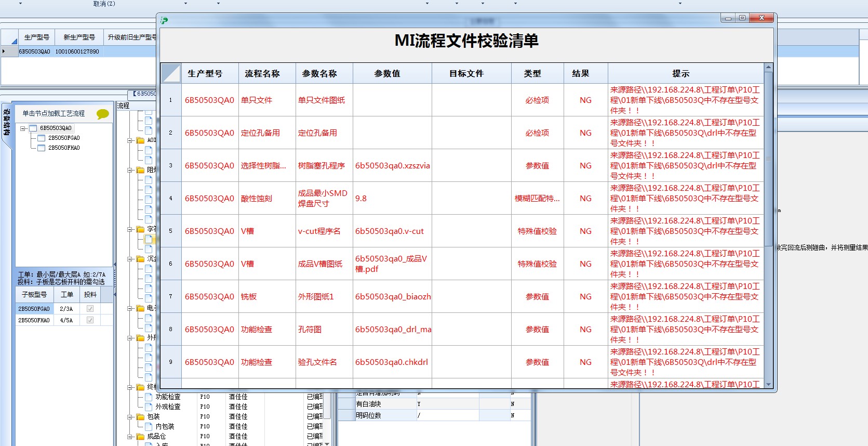The height and width of the screenshot is (446, 868).
Task: Collapse the 外形 folder node
Action: pos(130,338)
